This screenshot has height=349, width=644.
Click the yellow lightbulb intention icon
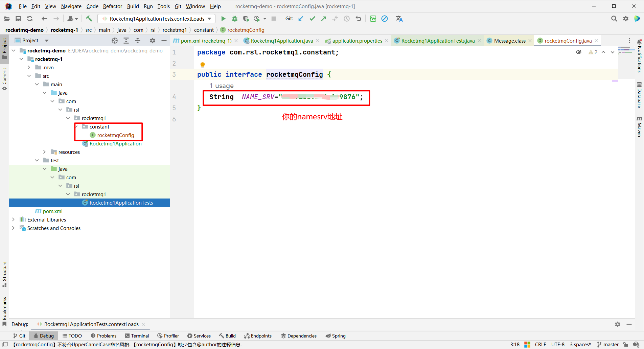(x=203, y=65)
